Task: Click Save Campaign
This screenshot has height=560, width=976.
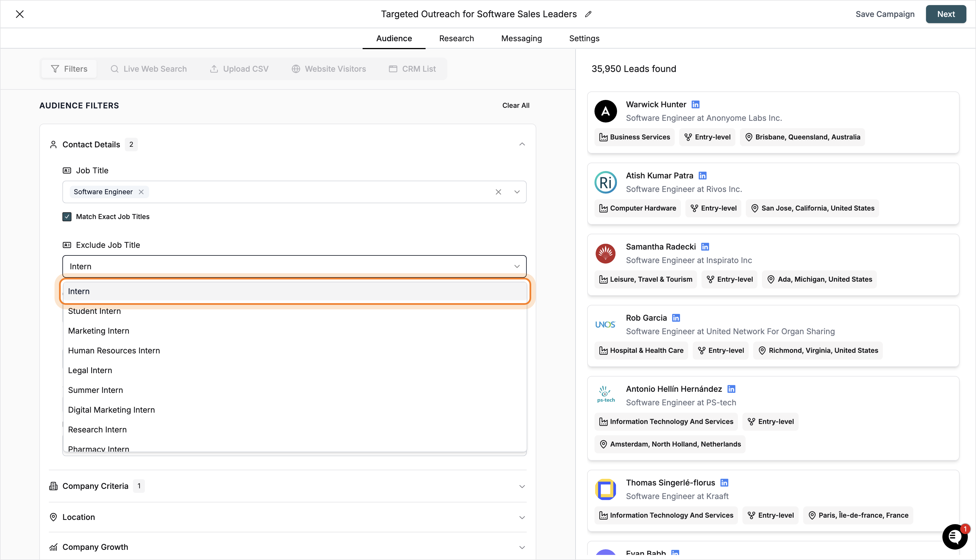Action: coord(885,14)
